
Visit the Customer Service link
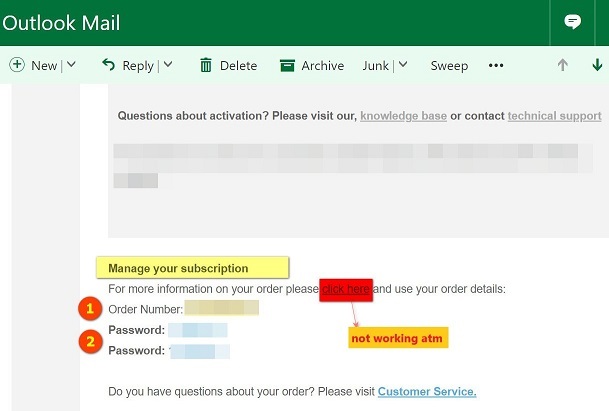[x=427, y=391]
